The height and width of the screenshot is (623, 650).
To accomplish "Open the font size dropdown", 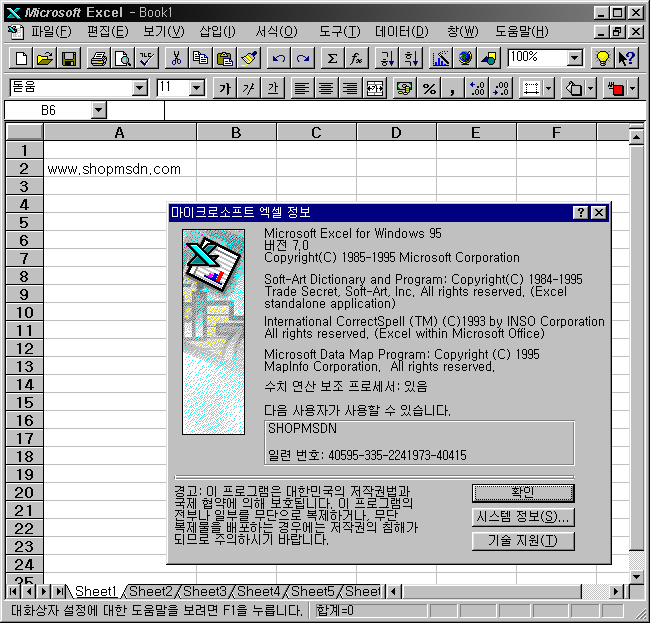I will pos(196,88).
